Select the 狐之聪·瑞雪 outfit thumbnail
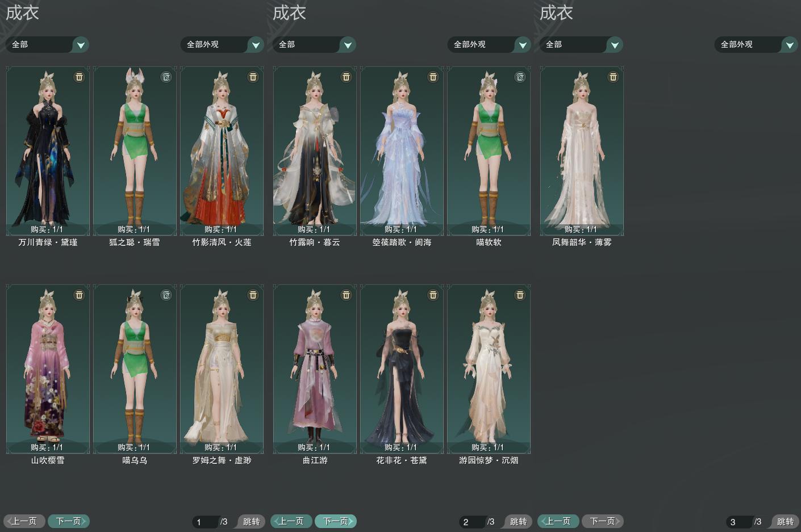The image size is (801, 532). [135, 150]
